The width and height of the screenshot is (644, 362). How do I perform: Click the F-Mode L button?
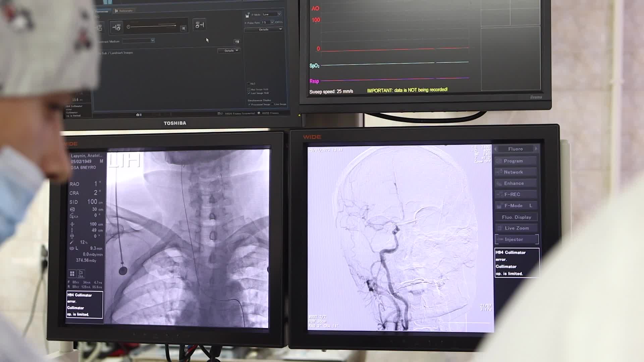516,205
